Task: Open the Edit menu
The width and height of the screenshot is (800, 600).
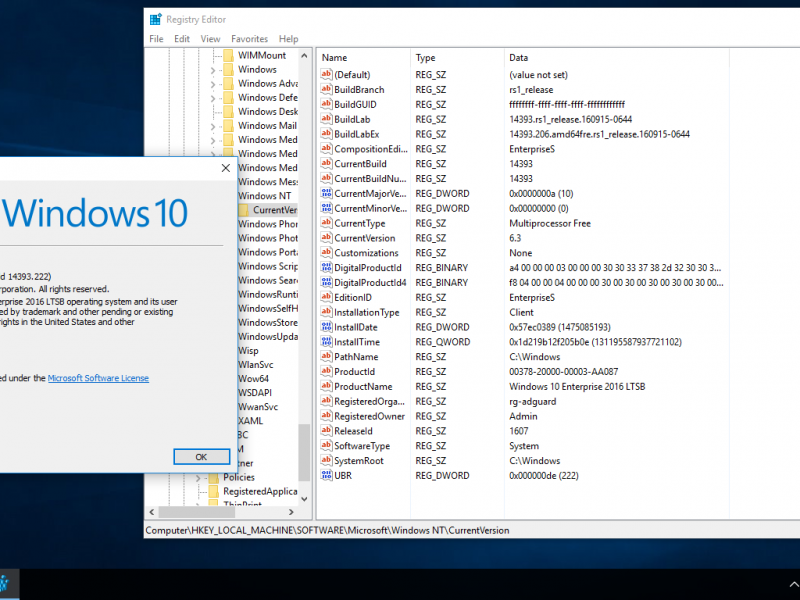Action: click(182, 39)
